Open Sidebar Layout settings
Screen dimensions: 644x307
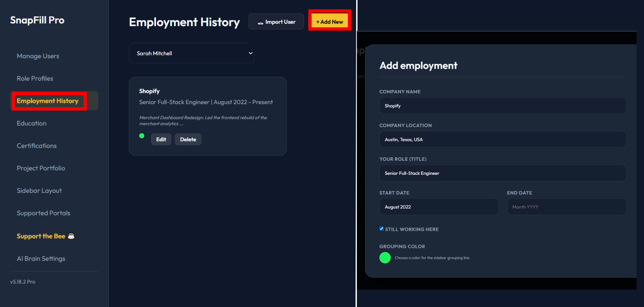click(39, 190)
